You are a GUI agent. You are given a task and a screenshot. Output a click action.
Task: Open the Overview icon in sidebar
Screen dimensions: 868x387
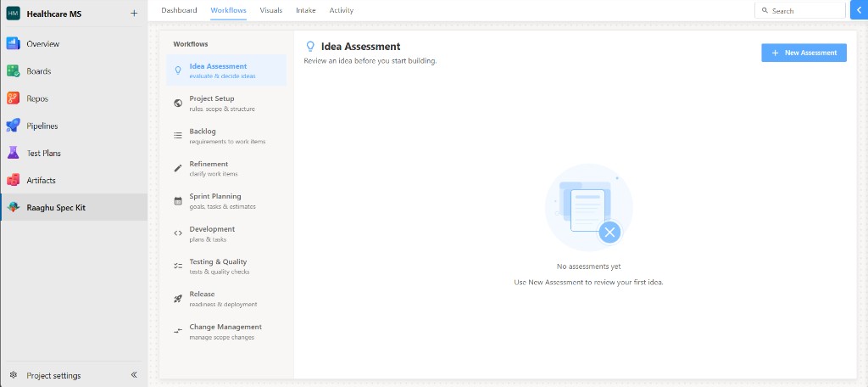pos(14,44)
